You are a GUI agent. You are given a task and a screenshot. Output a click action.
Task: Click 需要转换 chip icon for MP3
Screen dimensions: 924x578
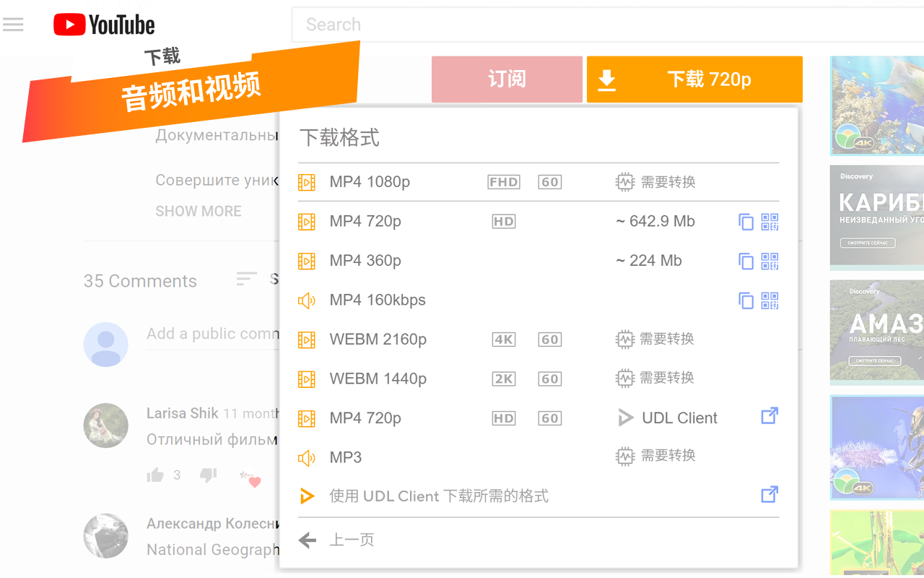pos(624,457)
